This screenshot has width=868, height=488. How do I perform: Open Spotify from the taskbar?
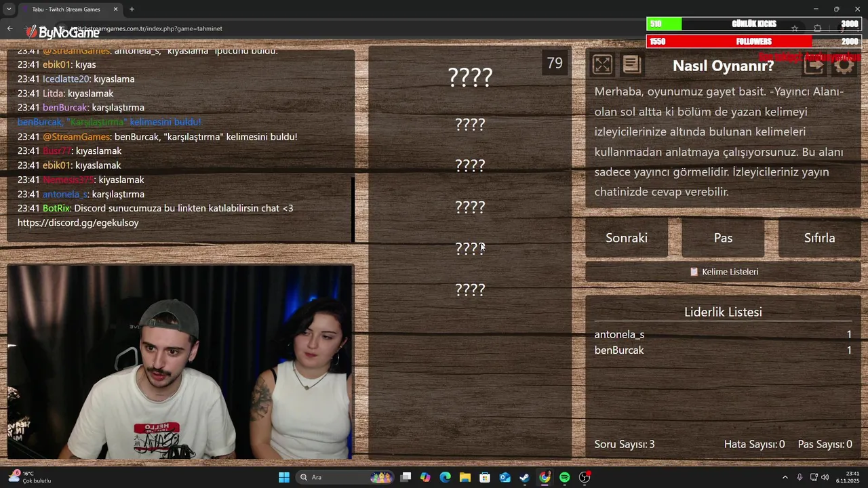564,477
